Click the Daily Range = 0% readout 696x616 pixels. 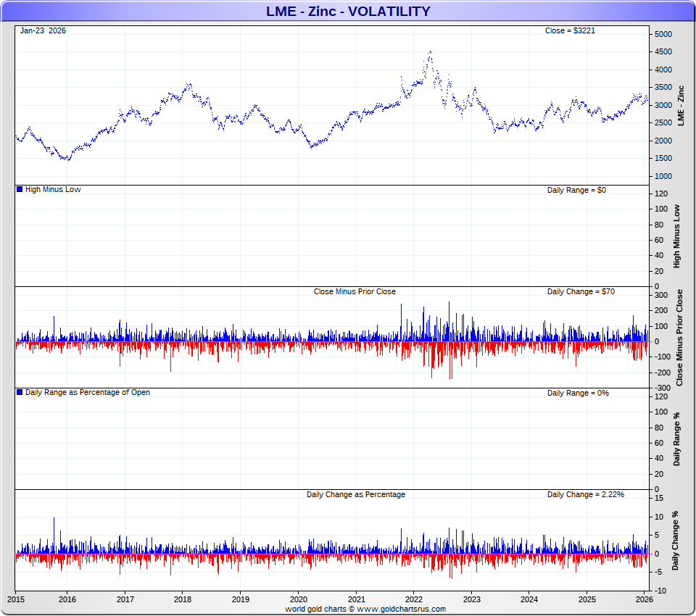point(578,393)
